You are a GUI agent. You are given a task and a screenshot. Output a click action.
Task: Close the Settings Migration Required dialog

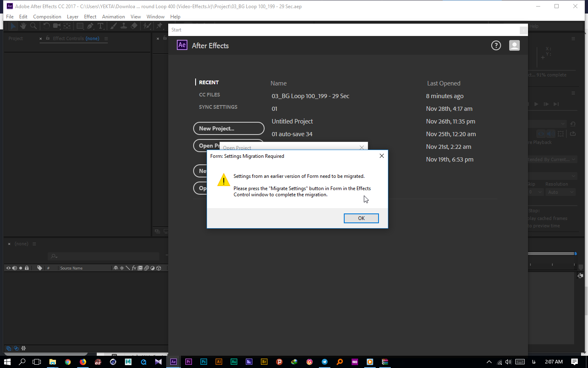(382, 156)
